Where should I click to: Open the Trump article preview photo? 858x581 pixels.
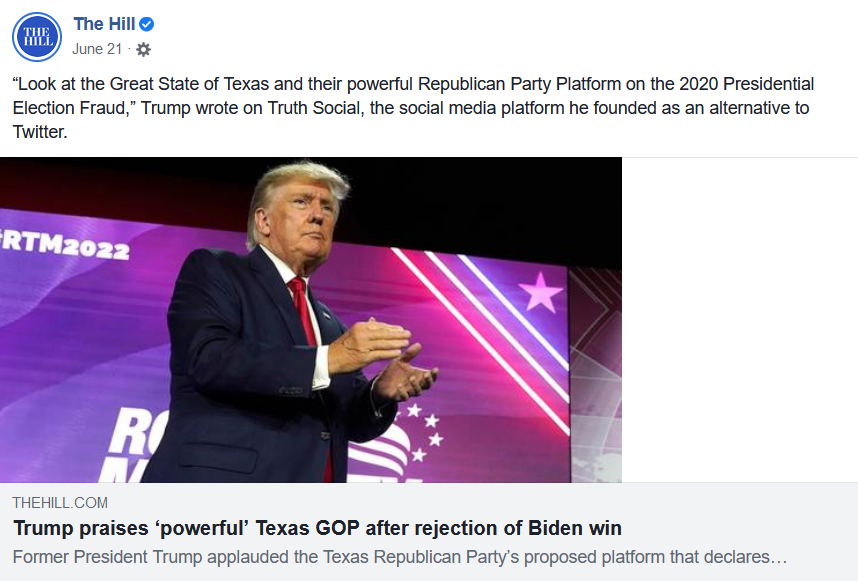click(x=311, y=319)
